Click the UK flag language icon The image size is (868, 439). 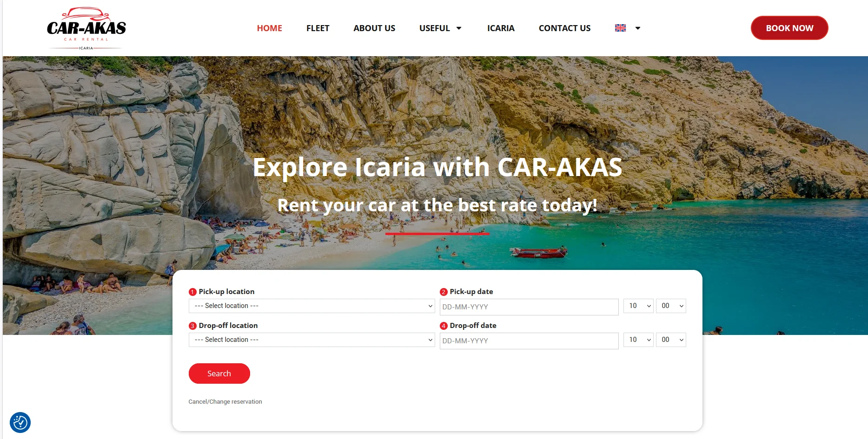point(620,28)
